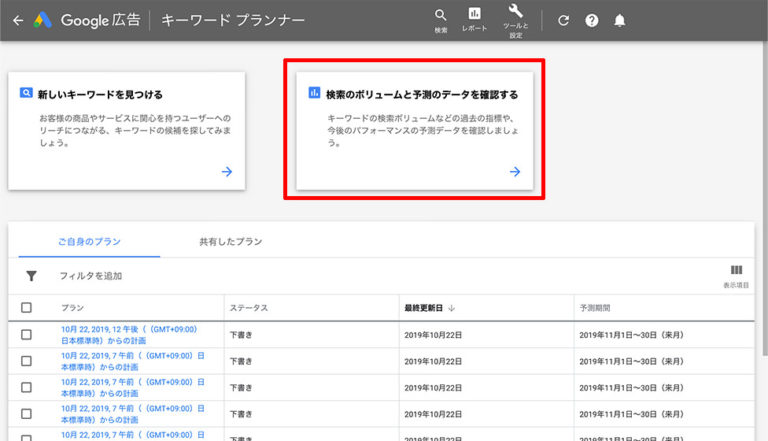The height and width of the screenshot is (441, 768).
Task: Click the キーワード プランナー page title
Action: pyautogui.click(x=233, y=20)
